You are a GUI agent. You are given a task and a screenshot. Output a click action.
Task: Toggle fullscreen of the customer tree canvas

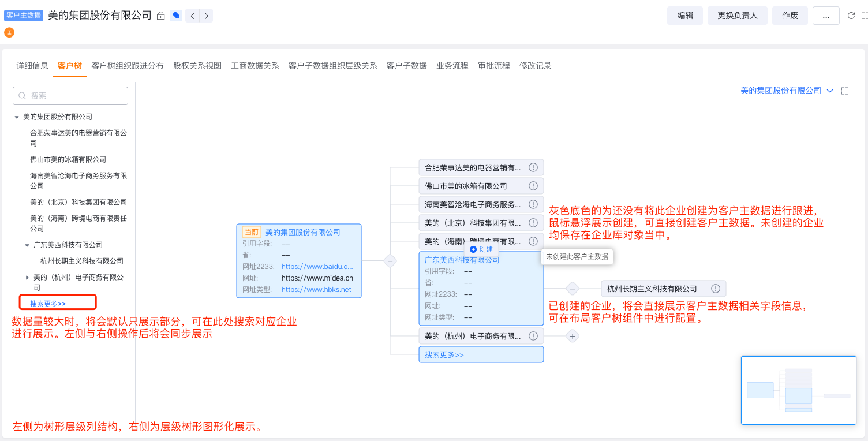tap(845, 91)
